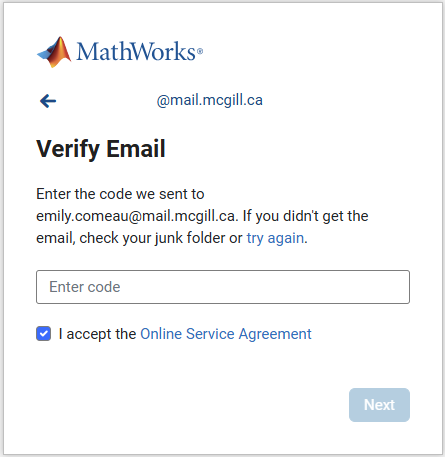Click the emily.comeau@mail.mcgill.ca address text
Image resolution: width=445 pixels, height=457 pixels.
pos(136,216)
